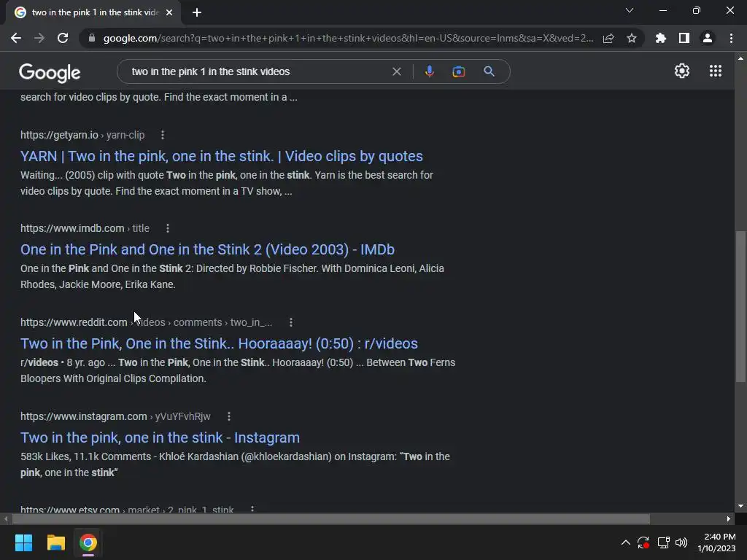Image resolution: width=747 pixels, height=560 pixels.
Task: Open the Chrome three-dot menu
Action: [731, 38]
